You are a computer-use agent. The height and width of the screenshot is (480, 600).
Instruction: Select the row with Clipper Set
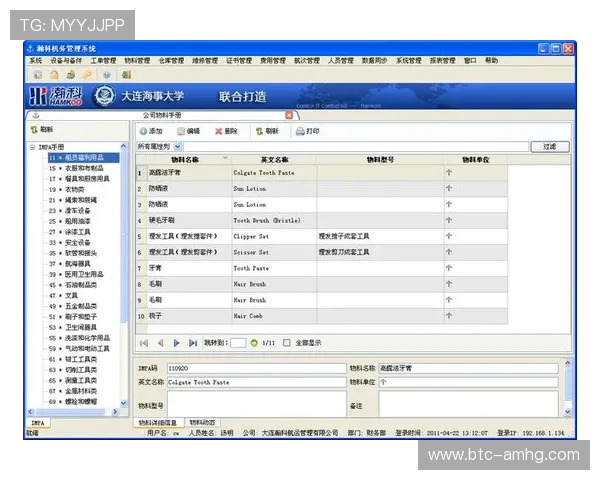(322, 237)
